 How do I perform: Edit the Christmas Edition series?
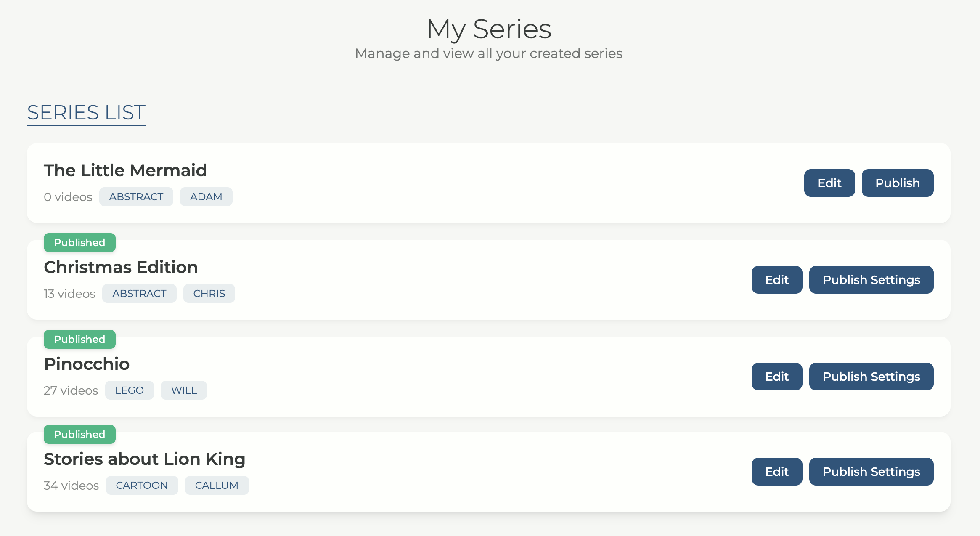[x=776, y=280]
